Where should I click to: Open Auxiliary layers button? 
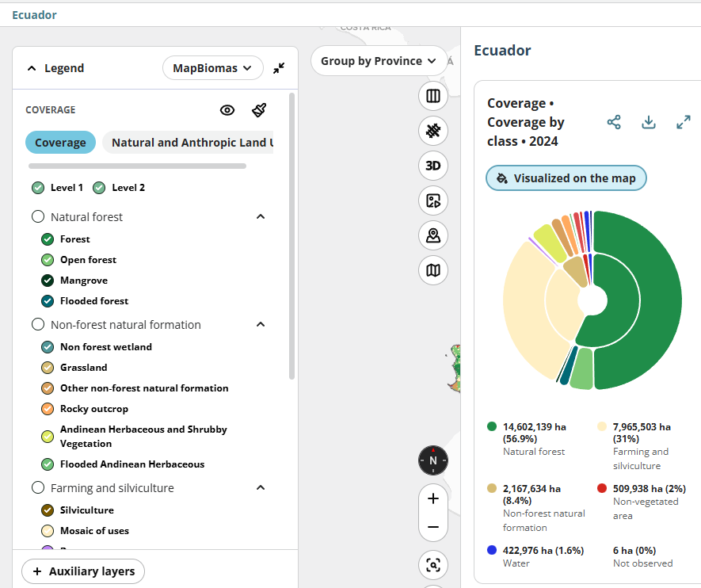(x=83, y=571)
